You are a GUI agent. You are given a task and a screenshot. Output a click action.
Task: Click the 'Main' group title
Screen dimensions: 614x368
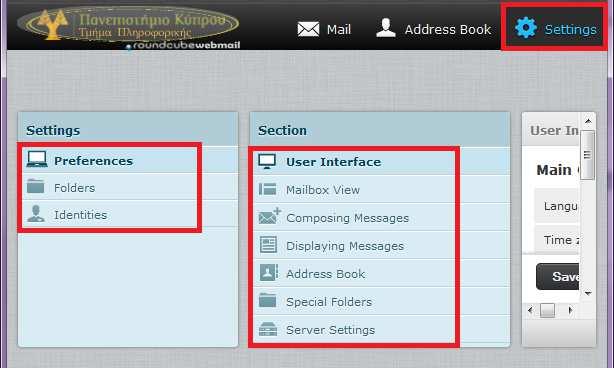[554, 170]
